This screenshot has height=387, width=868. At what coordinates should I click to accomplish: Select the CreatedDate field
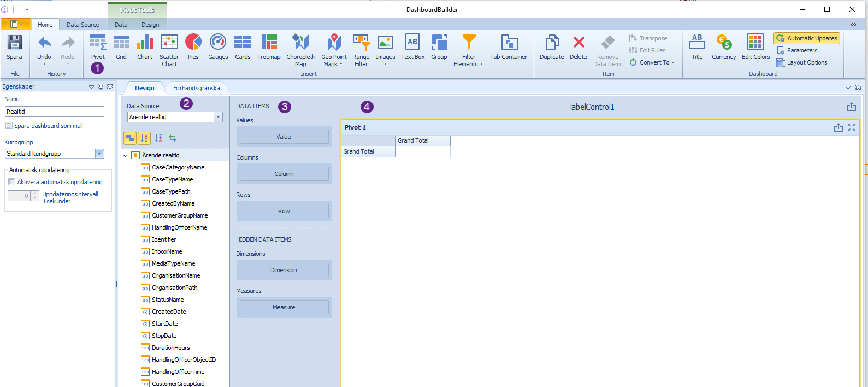[169, 312]
